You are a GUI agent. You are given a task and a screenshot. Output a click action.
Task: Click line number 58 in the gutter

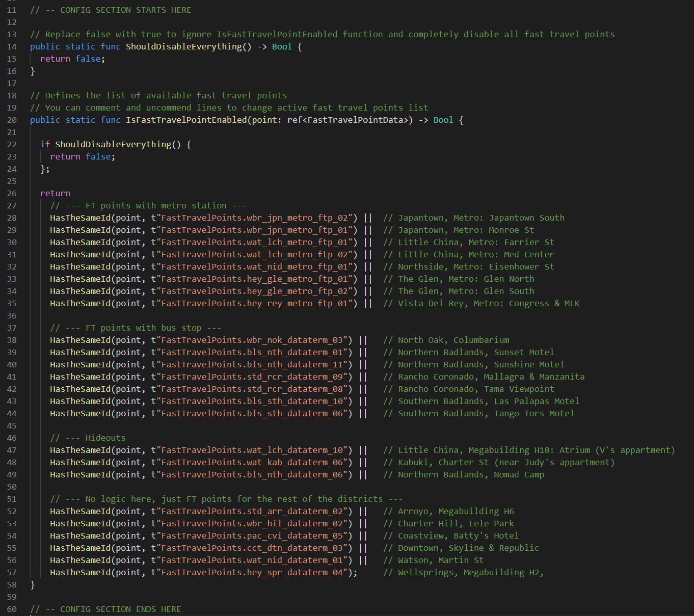pyautogui.click(x=12, y=584)
